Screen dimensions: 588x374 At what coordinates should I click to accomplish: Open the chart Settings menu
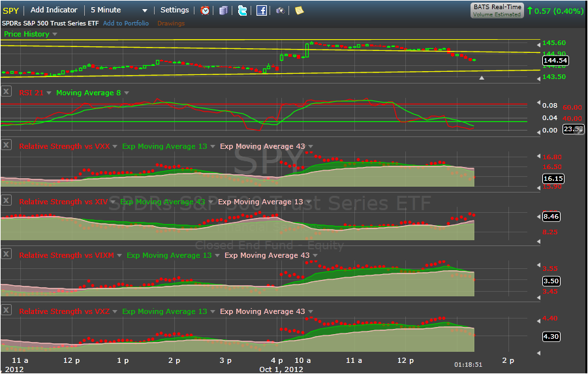(x=174, y=10)
